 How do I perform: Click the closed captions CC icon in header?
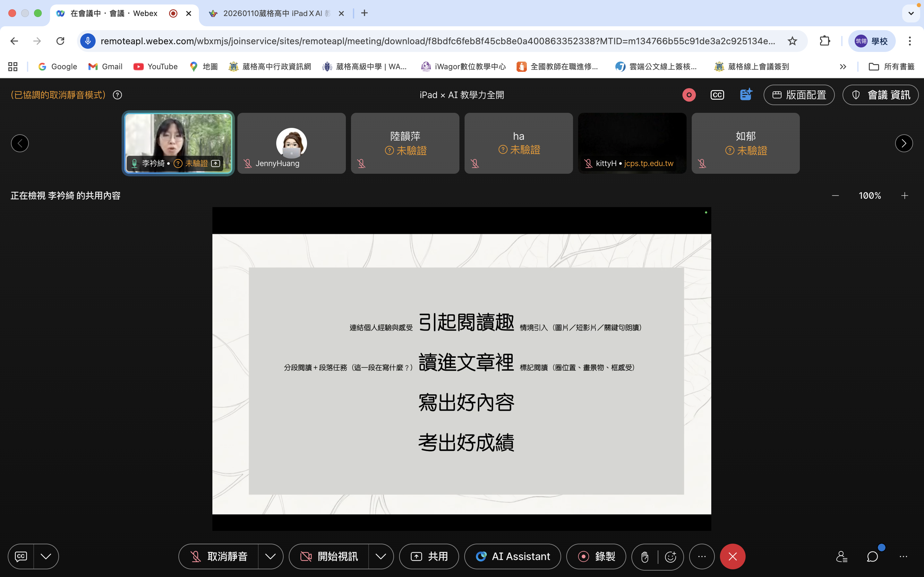point(717,95)
